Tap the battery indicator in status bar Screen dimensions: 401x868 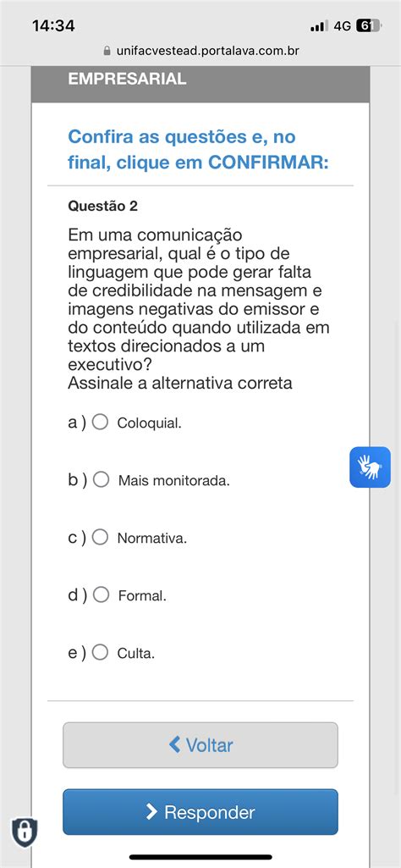click(369, 25)
